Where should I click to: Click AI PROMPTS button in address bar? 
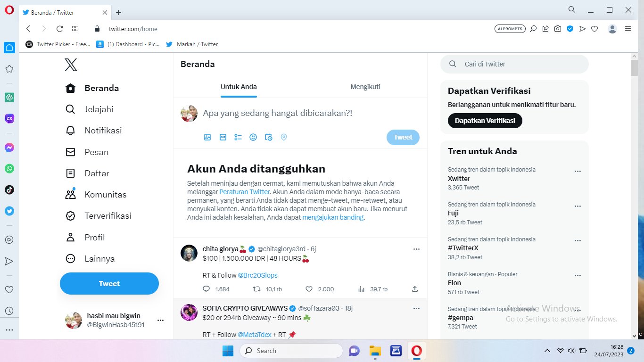(x=510, y=29)
